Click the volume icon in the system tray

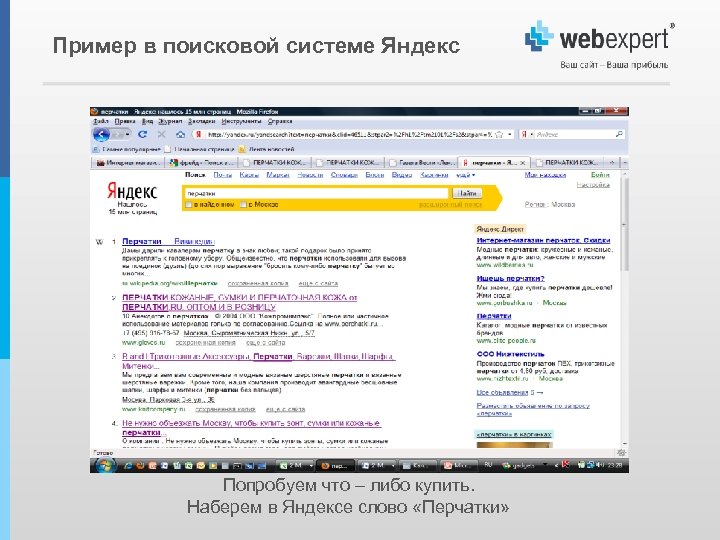point(600,465)
